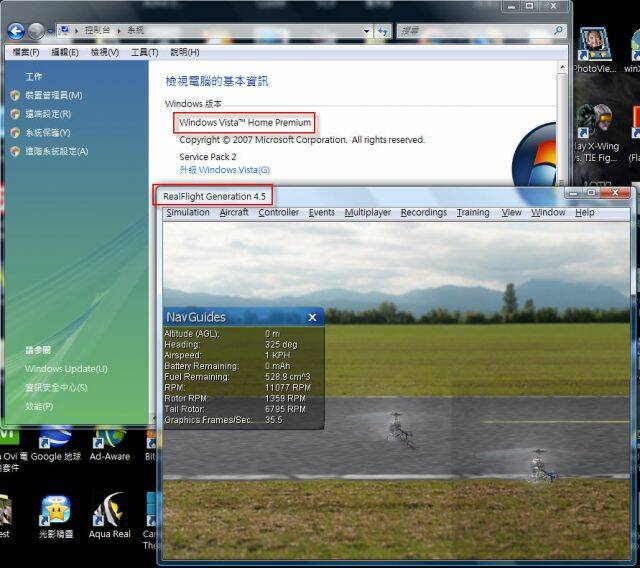Viewport: 640px width, 568px height.
Task: Open the Events menu in RealFlight
Action: (321, 213)
